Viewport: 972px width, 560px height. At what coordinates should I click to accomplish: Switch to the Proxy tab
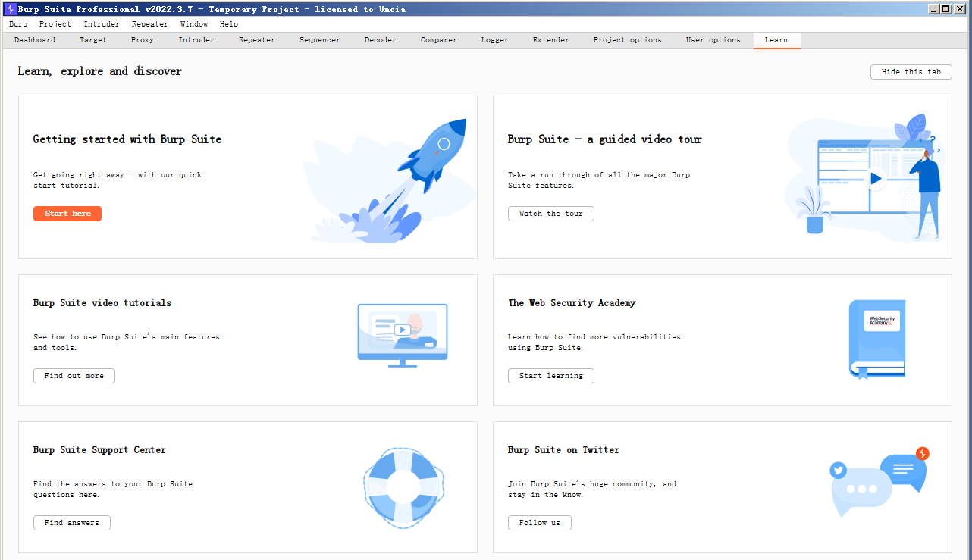[x=143, y=40]
